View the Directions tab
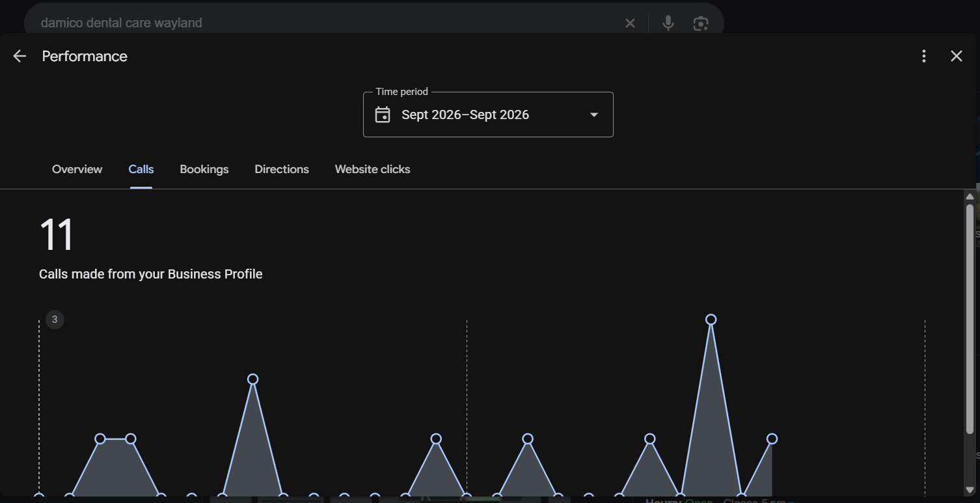 (x=282, y=169)
